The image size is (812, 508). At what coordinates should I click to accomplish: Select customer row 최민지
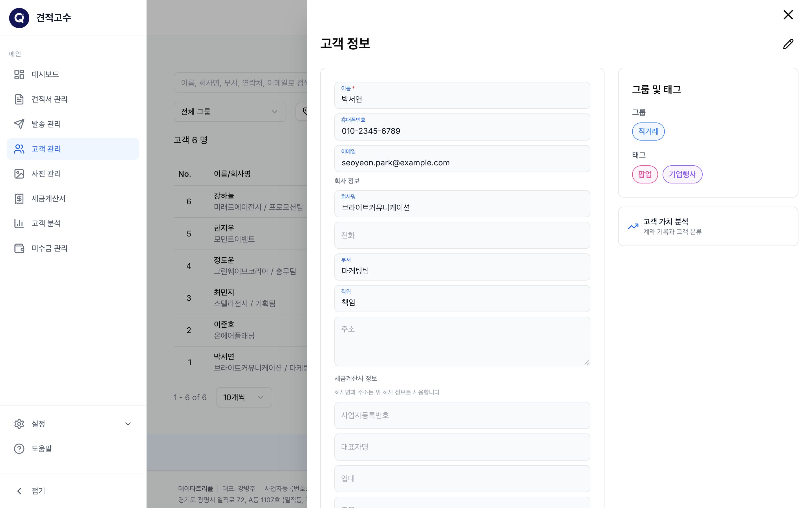tap(240, 298)
